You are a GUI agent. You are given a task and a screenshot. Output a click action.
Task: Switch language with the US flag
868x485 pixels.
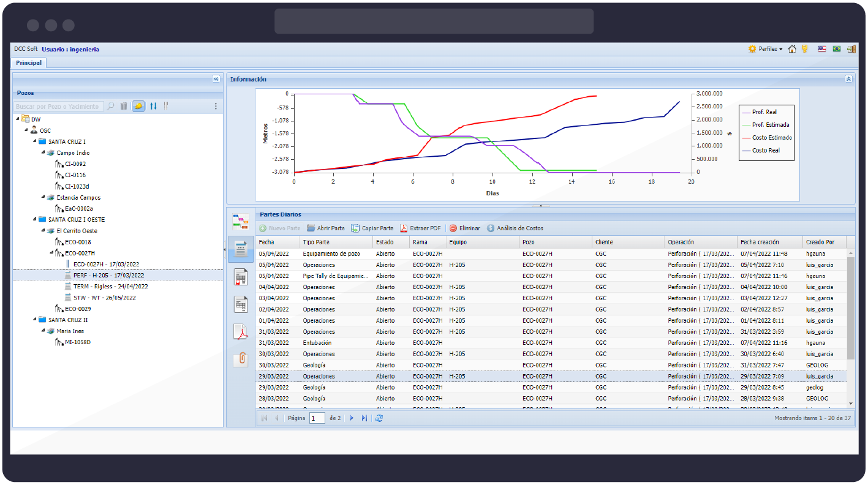(x=822, y=49)
